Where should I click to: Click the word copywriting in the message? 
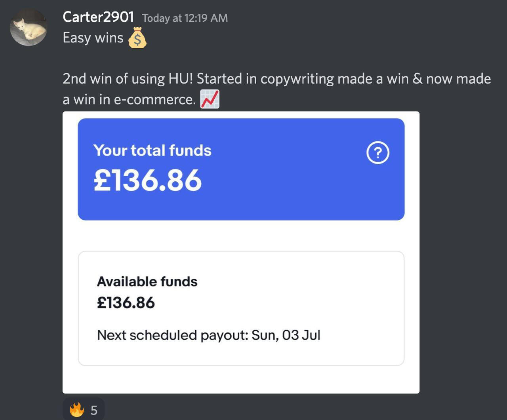click(x=297, y=79)
